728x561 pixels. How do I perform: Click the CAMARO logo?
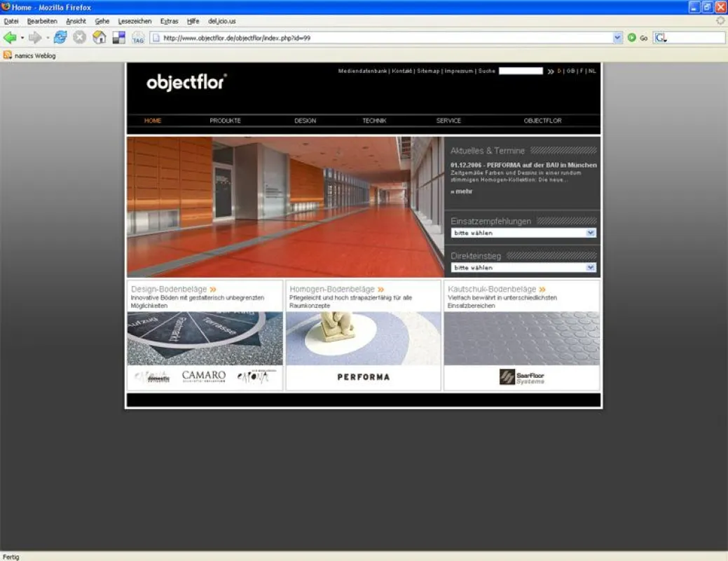[204, 376]
